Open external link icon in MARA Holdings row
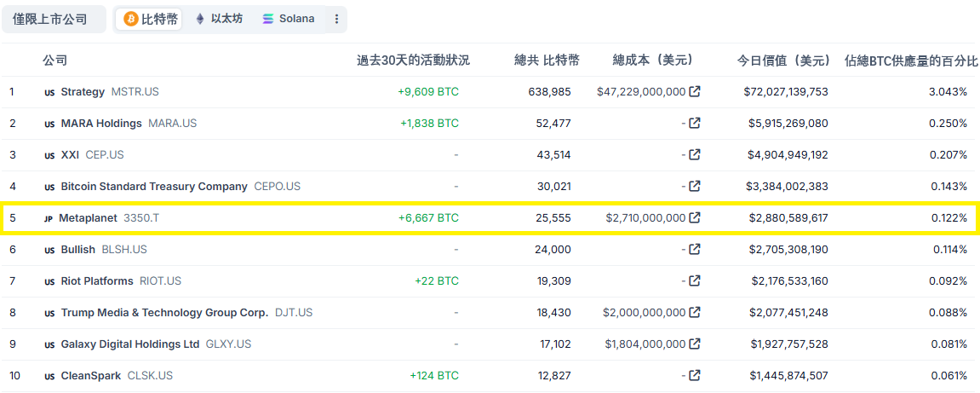Image resolution: width=980 pixels, height=393 pixels. coord(695,124)
